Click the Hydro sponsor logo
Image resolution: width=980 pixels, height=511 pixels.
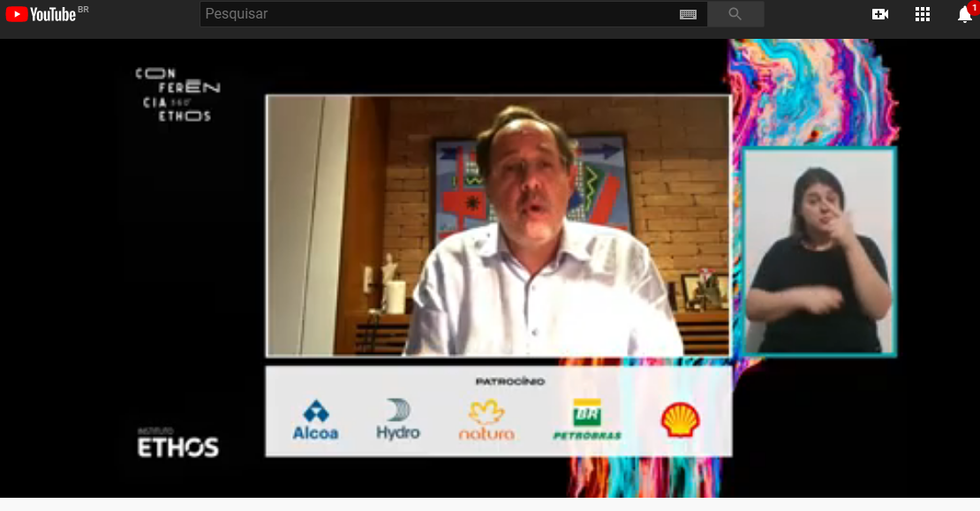[x=398, y=419]
